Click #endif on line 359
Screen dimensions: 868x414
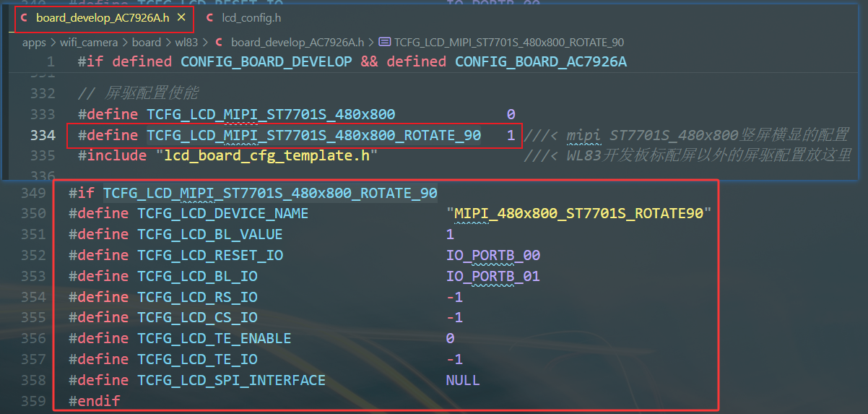[95, 400]
